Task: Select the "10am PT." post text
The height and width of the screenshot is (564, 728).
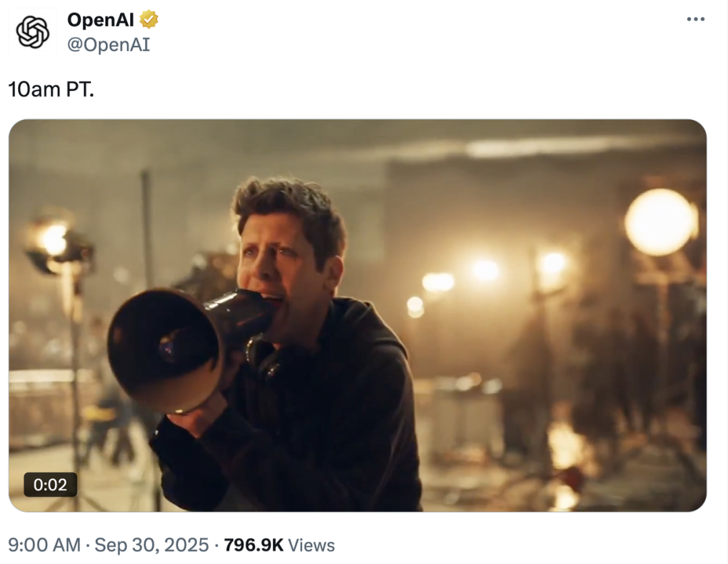Action: (51, 89)
